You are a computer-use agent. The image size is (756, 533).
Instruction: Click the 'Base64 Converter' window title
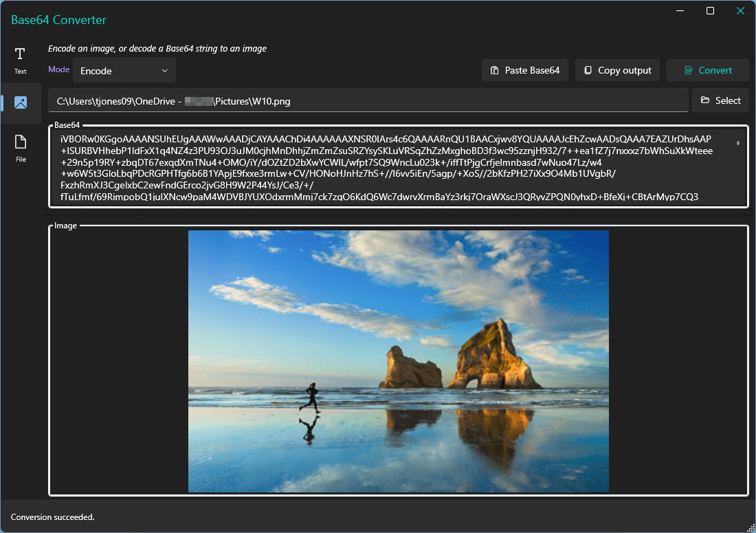[x=58, y=20]
